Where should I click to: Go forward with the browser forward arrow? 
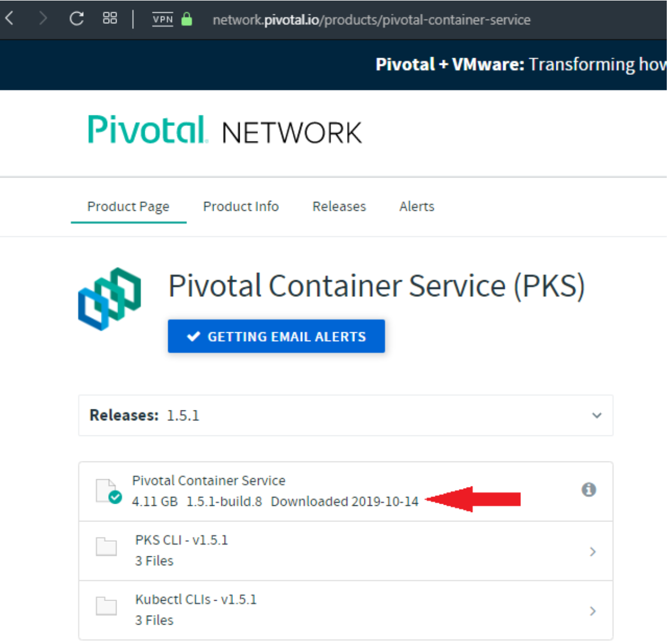(43, 19)
